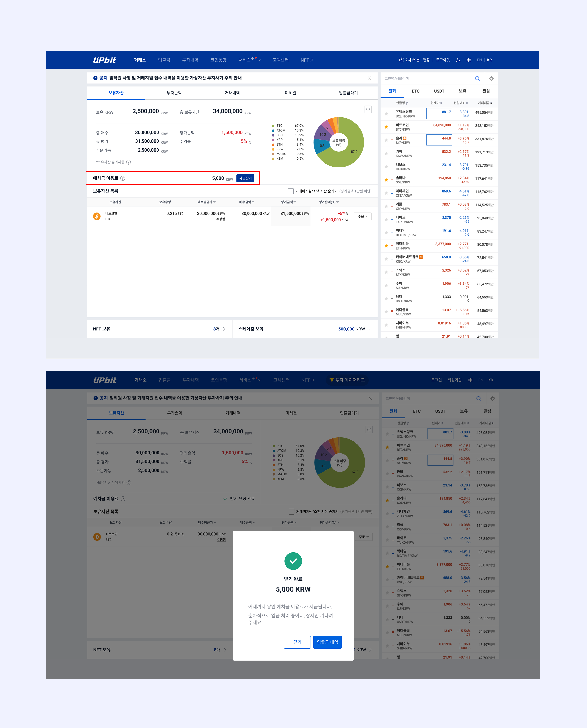Click the green checkmark circle in 받기 완료 dialog
Screen dimensions: 587x728
(x=293, y=561)
